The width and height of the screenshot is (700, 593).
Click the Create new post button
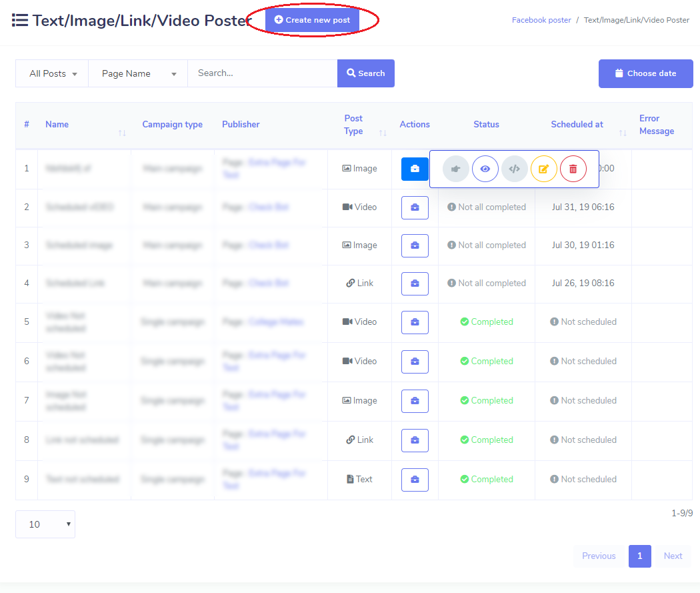click(x=312, y=20)
